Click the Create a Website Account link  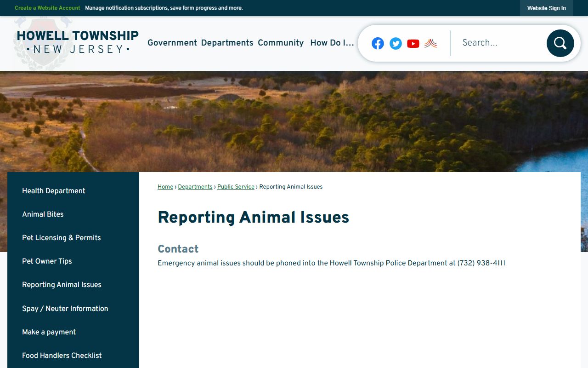pos(47,8)
